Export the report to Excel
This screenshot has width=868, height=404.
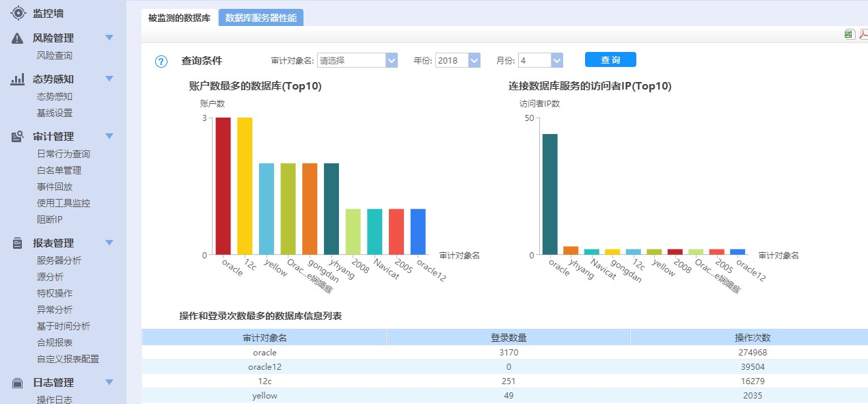pos(850,34)
